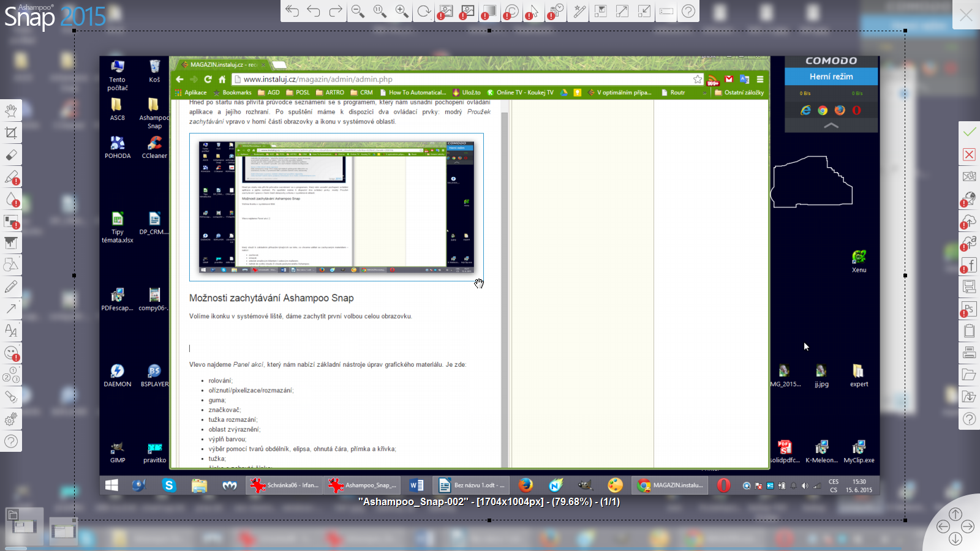The width and height of the screenshot is (980, 551).
Task: Discard the capture with the red X
Action: (969, 154)
